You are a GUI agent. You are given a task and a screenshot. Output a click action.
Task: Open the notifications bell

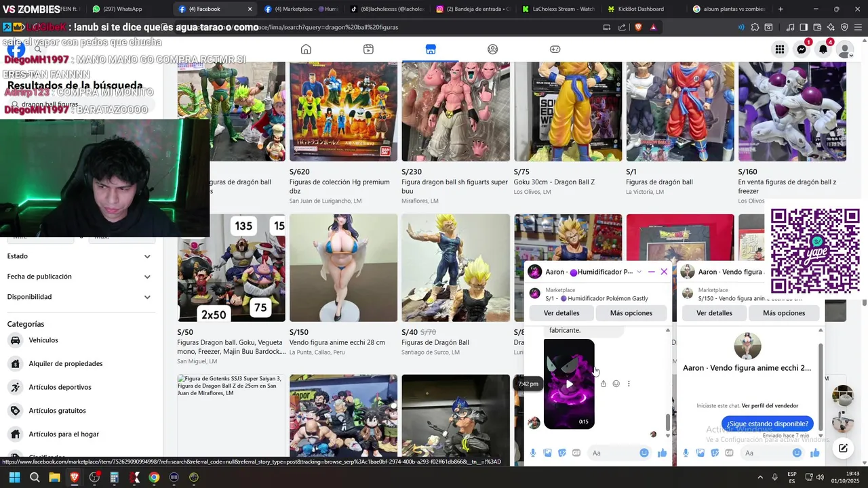(823, 49)
